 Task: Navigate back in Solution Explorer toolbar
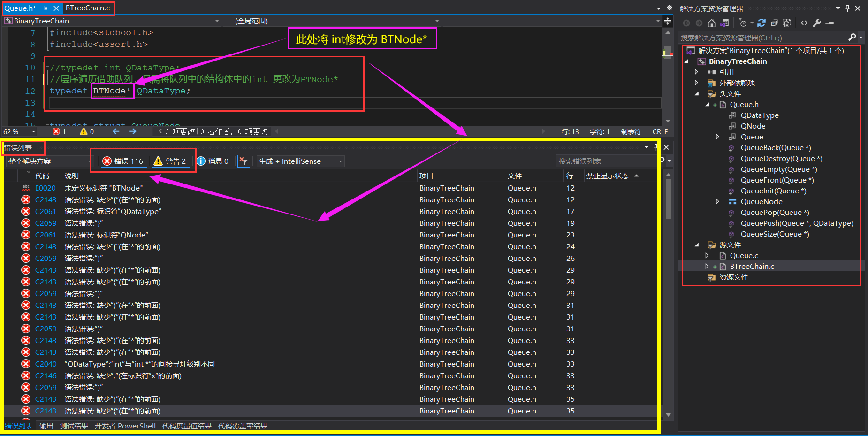click(x=686, y=23)
